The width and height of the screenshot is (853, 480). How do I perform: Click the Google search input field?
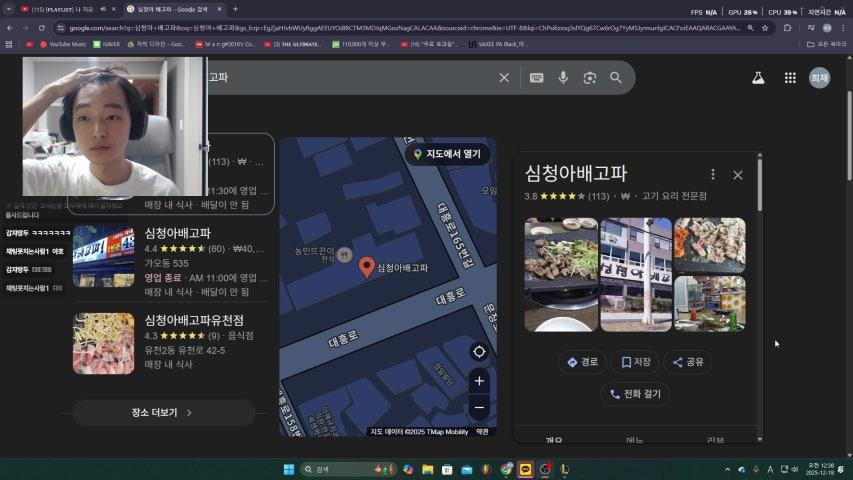[x=348, y=78]
